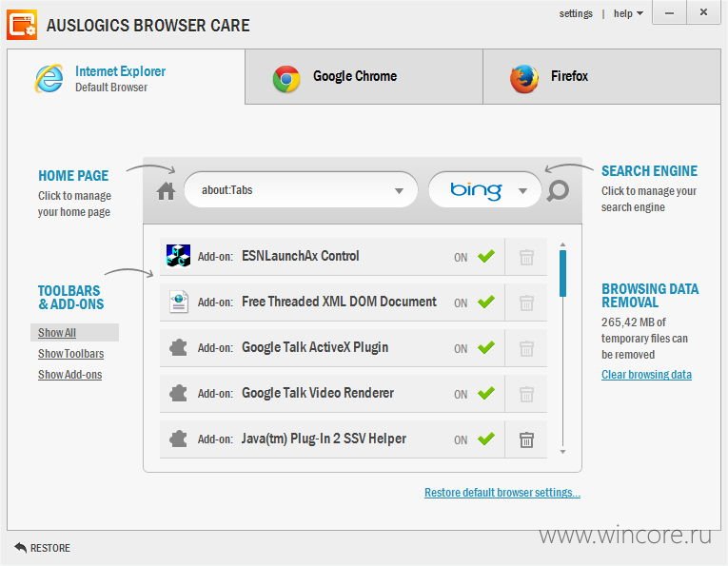Image resolution: width=728 pixels, height=566 pixels.
Task: Close the Browser Care window
Action: coord(703,12)
